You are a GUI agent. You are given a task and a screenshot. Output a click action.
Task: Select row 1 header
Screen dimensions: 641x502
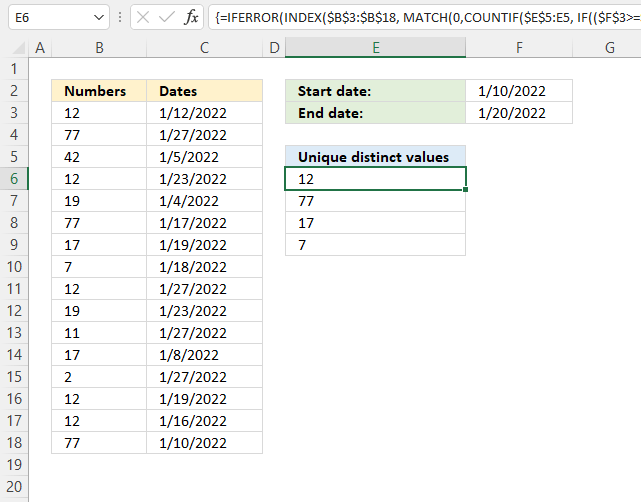click(14, 69)
